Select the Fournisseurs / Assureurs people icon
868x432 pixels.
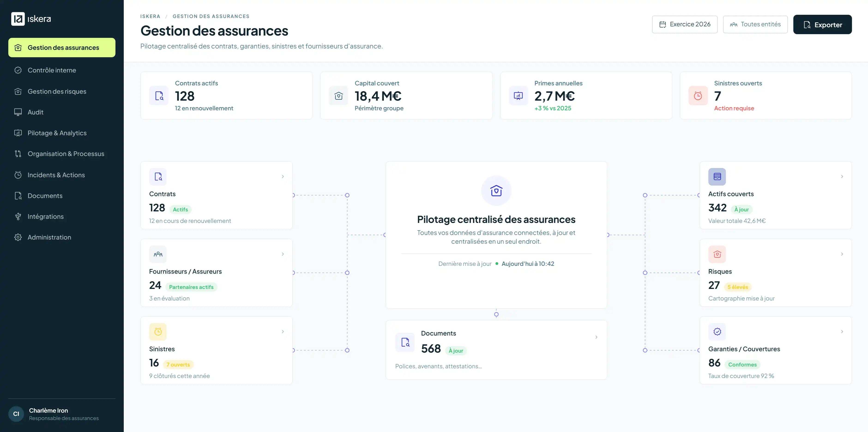[x=158, y=254]
